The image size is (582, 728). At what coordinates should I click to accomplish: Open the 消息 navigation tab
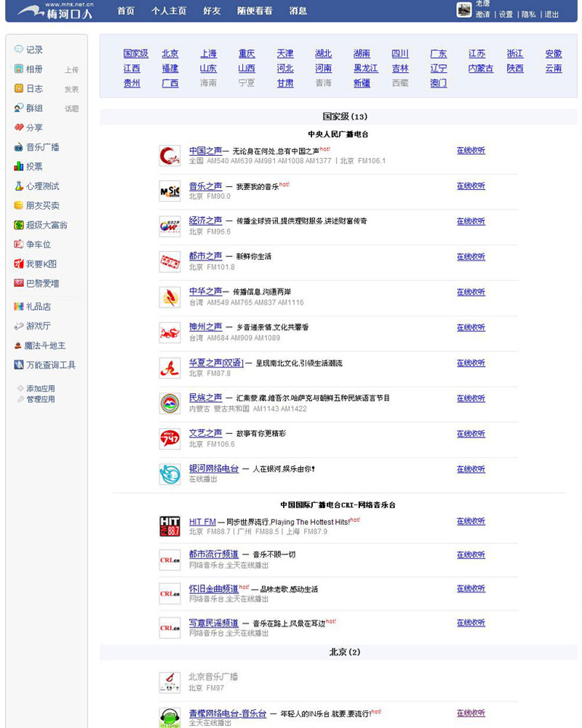pyautogui.click(x=298, y=11)
